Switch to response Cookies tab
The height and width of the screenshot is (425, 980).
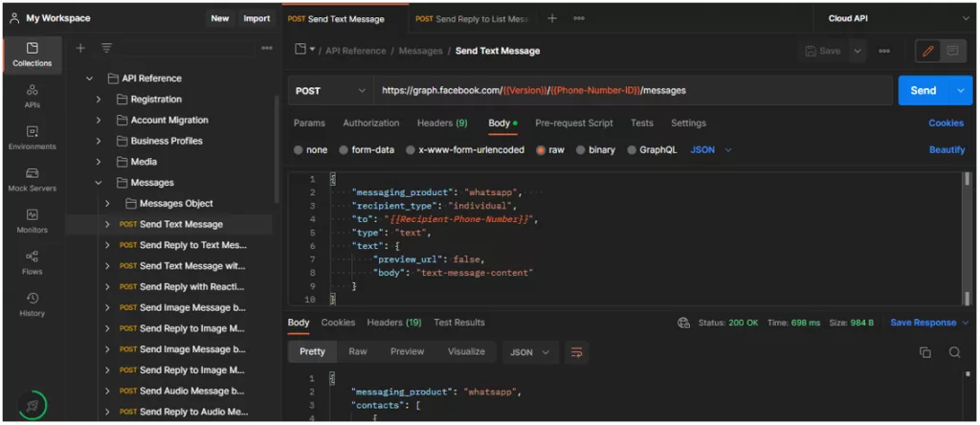338,323
